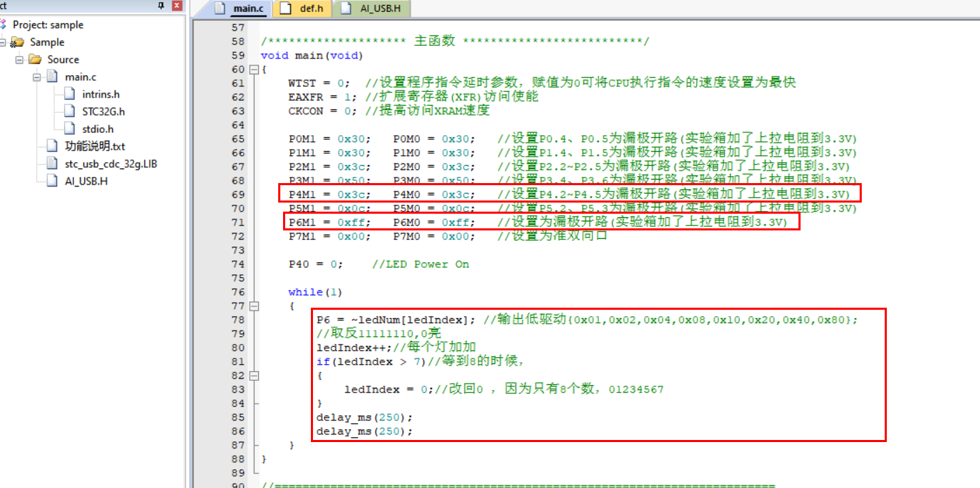980x488 pixels.
Task: Click the stc_usb_cdc_32g.LIB file icon
Action: 52,164
